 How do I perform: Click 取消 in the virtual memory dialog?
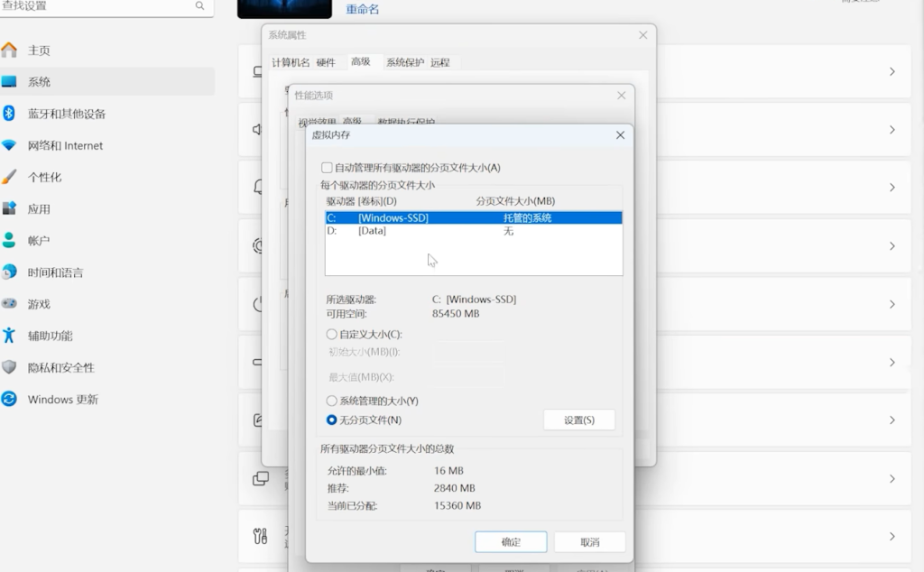[x=589, y=542]
